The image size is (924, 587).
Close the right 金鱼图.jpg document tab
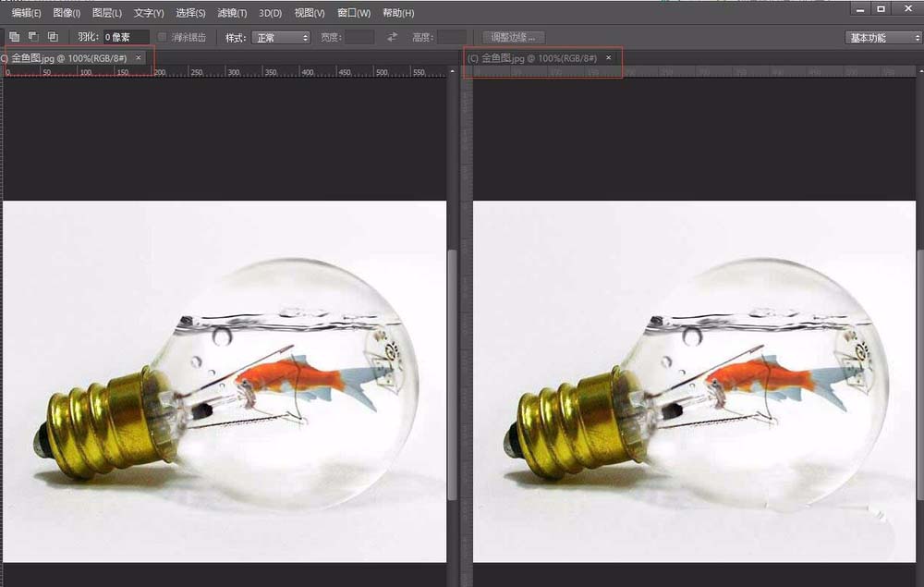[608, 58]
